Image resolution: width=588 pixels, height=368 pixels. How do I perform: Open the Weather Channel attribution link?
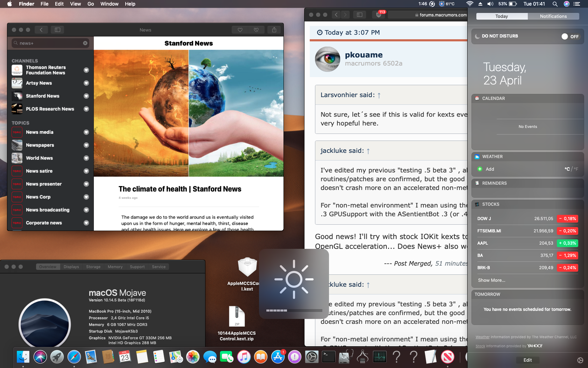pos(482,337)
